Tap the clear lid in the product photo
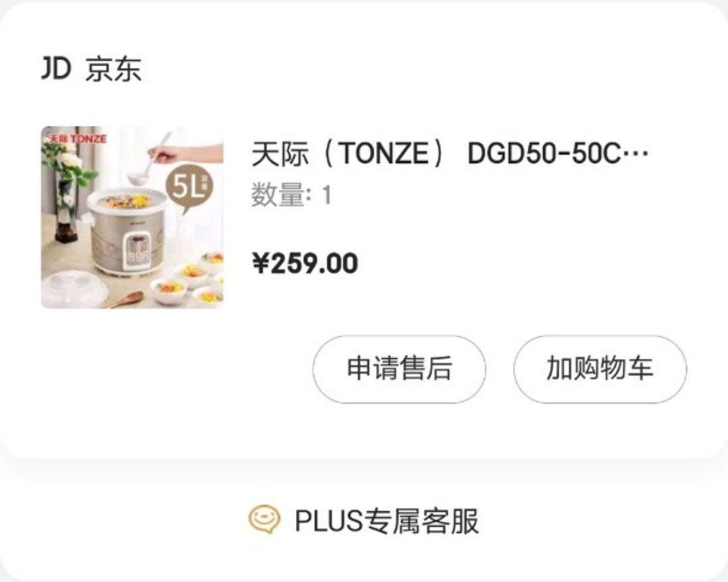The width and height of the screenshot is (728, 582). [75, 290]
